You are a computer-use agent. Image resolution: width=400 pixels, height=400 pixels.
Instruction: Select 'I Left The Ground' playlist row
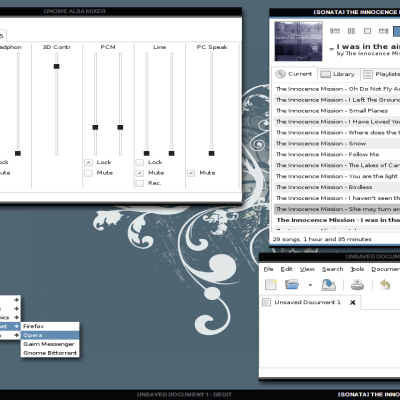[x=337, y=100]
